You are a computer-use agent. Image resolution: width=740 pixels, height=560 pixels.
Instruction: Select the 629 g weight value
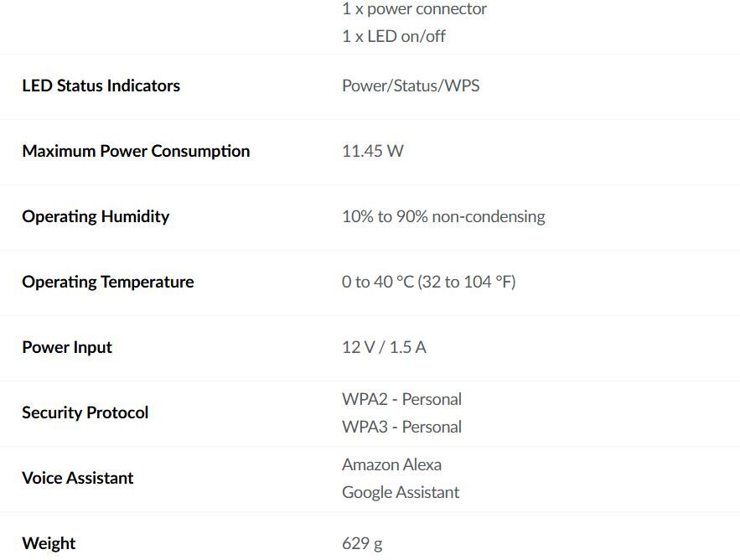pos(362,543)
